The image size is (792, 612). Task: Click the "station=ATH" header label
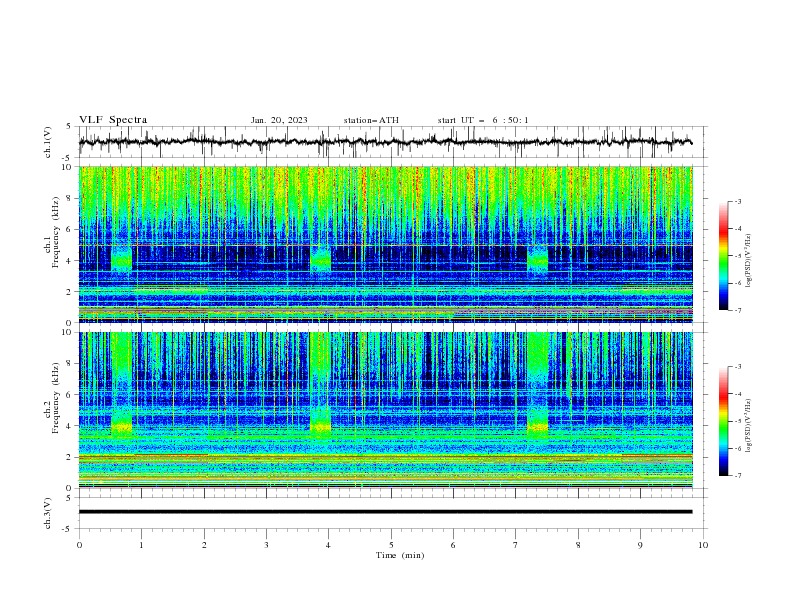[371, 120]
